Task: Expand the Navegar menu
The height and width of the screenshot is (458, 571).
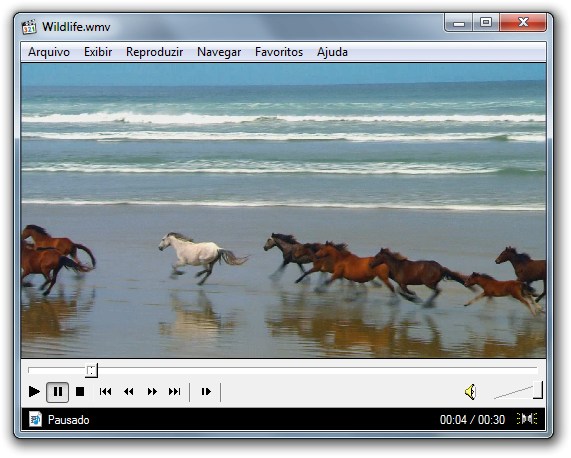Action: [219, 52]
